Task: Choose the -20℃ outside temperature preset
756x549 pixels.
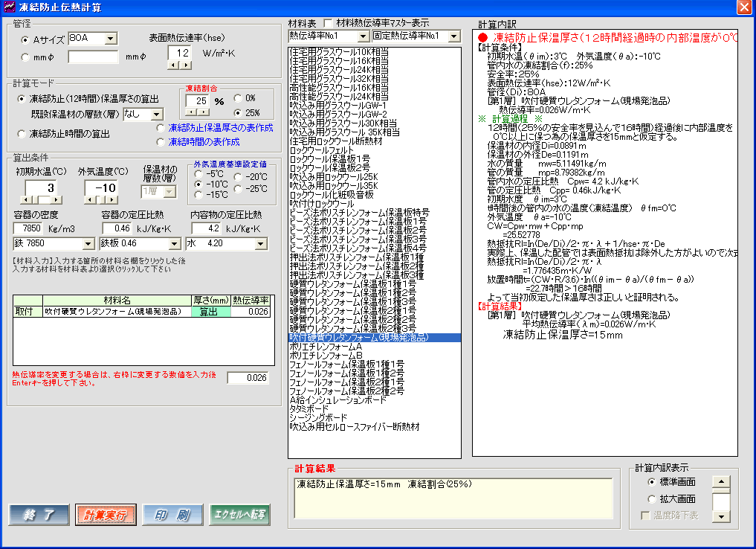Action: 239,176
